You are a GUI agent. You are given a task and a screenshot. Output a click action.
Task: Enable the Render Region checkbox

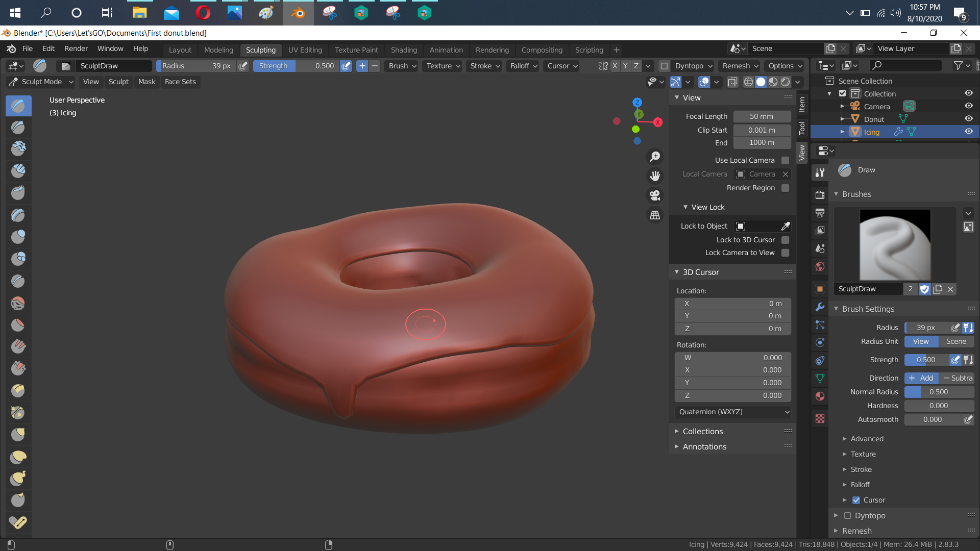tap(786, 188)
